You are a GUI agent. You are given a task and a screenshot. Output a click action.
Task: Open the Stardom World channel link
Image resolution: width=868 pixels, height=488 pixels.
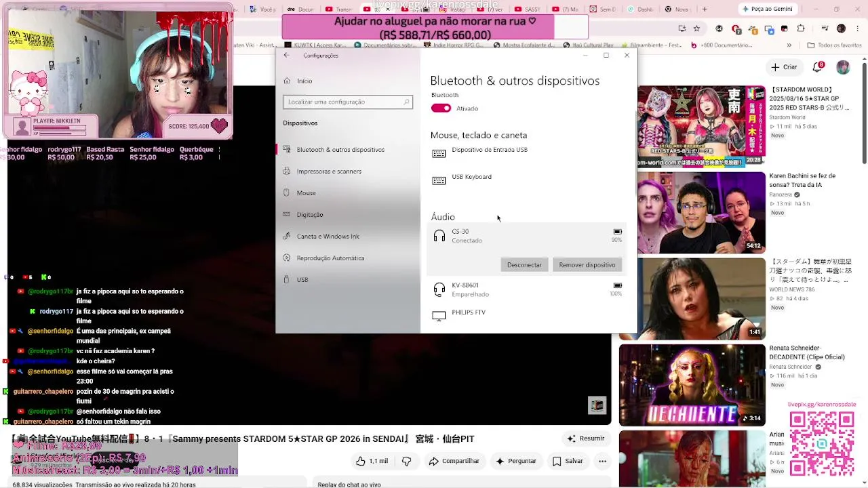(x=787, y=117)
